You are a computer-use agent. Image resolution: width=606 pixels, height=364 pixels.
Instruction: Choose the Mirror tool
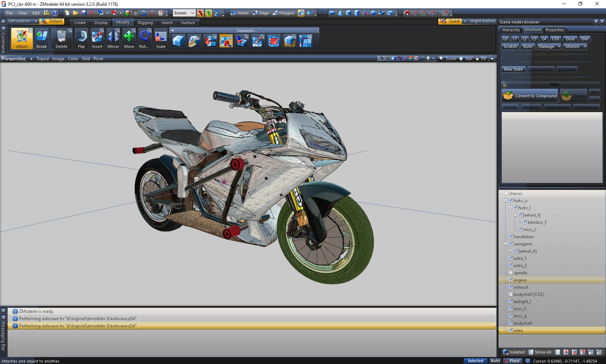tap(113, 38)
